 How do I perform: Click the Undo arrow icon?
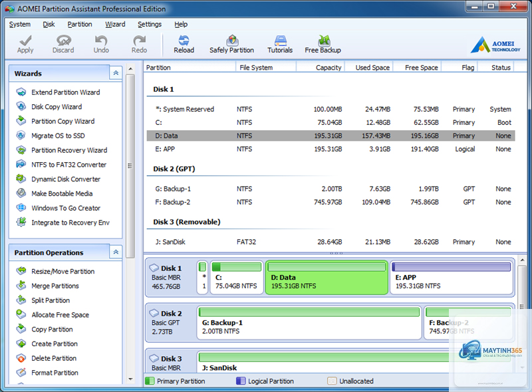click(101, 41)
